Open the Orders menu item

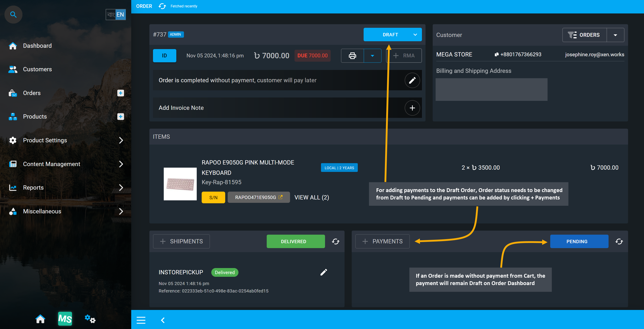click(31, 92)
